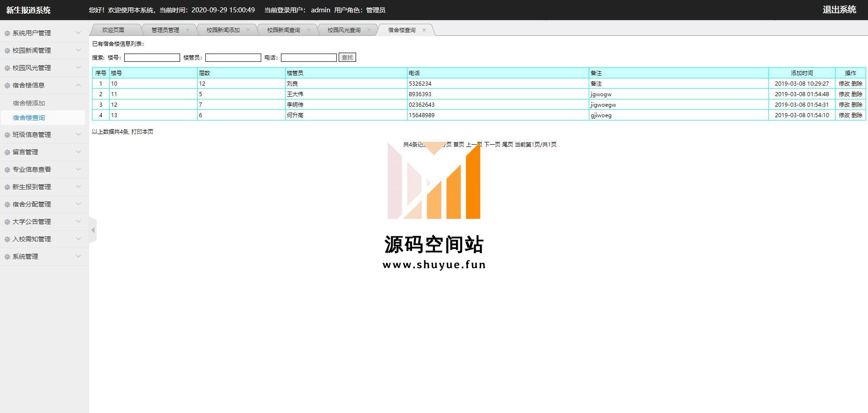Expand 校园新闻管理 chevron

coord(78,50)
